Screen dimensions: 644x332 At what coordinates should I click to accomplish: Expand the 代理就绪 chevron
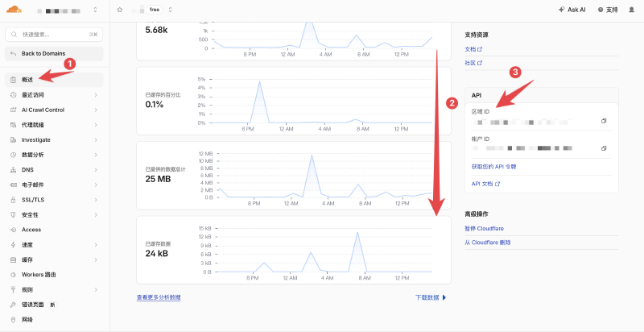(x=96, y=125)
